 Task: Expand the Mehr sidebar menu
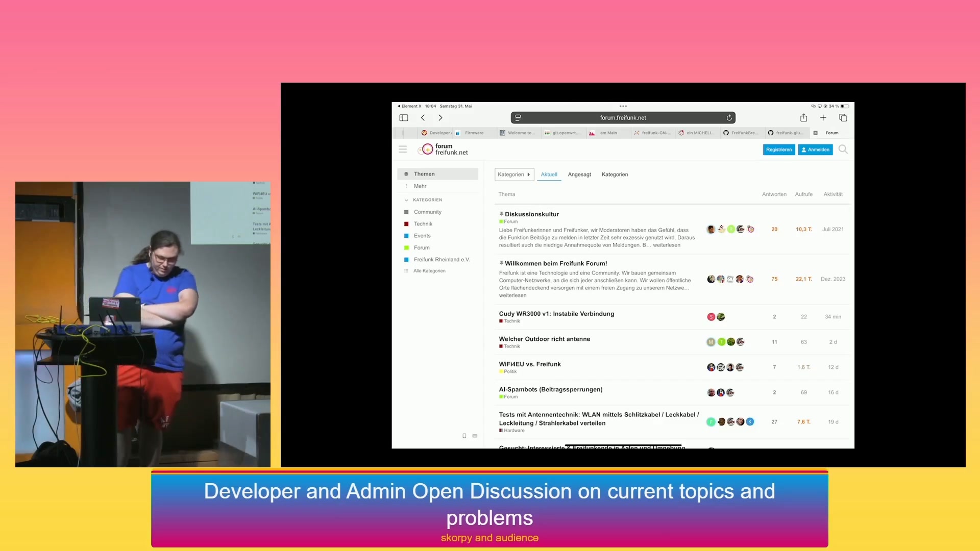(420, 186)
